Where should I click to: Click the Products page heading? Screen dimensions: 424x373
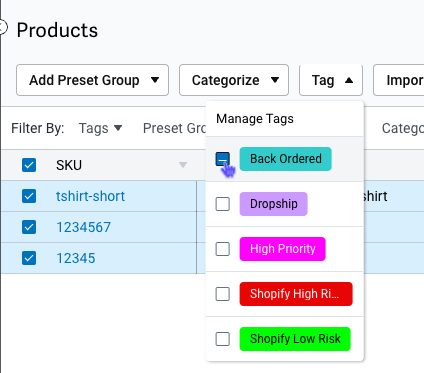(x=57, y=30)
